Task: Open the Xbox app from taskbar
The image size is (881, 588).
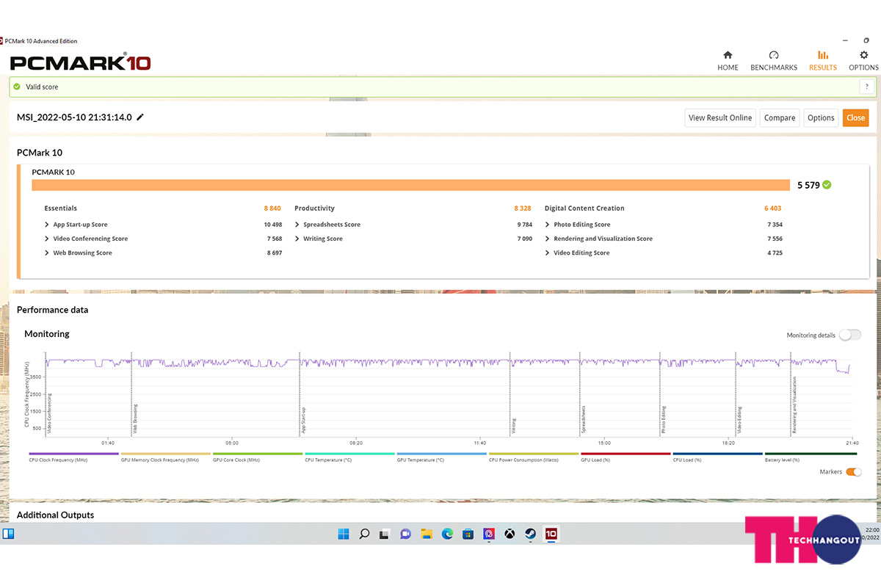Action: point(510,534)
